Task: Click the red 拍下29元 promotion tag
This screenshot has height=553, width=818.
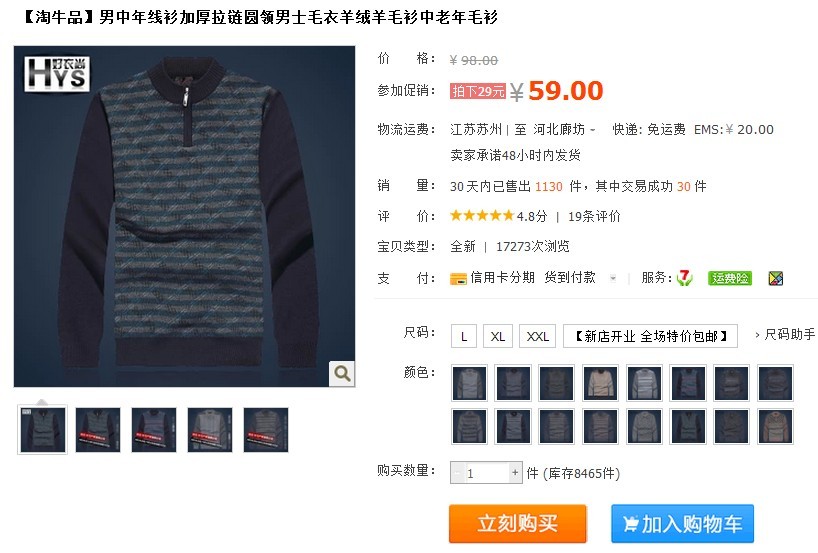Action: pyautogui.click(x=478, y=91)
